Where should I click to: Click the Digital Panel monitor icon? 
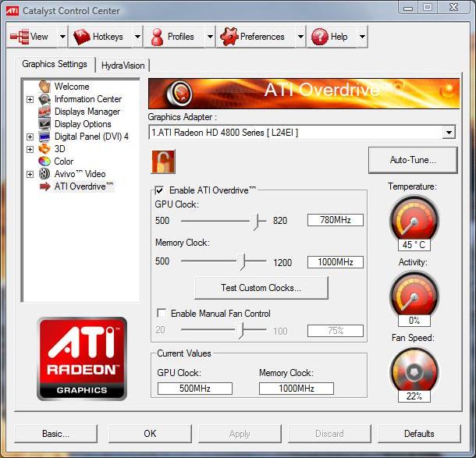[x=44, y=137]
